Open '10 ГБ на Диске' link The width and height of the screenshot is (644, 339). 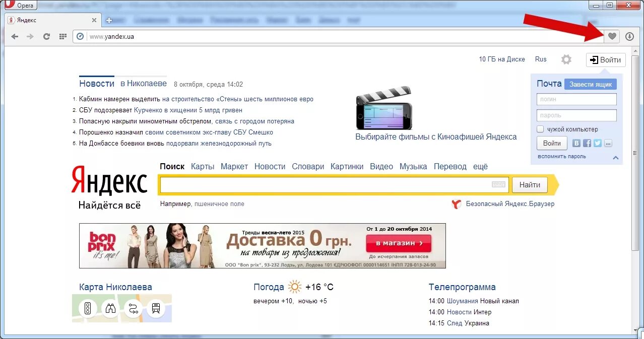(x=502, y=59)
